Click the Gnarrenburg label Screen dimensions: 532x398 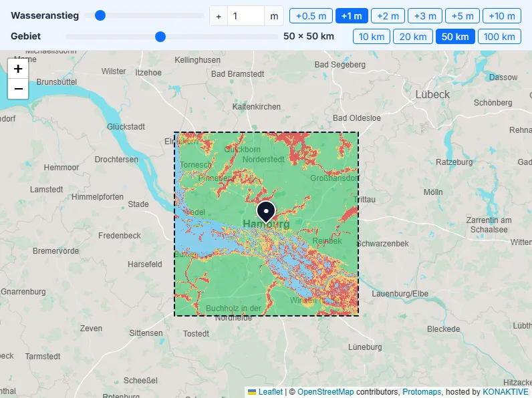[23, 292]
